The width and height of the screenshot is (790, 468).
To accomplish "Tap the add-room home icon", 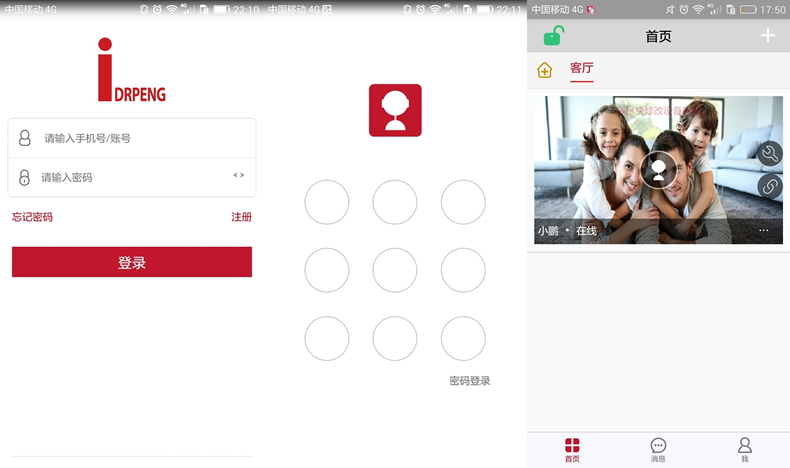I will click(x=545, y=70).
